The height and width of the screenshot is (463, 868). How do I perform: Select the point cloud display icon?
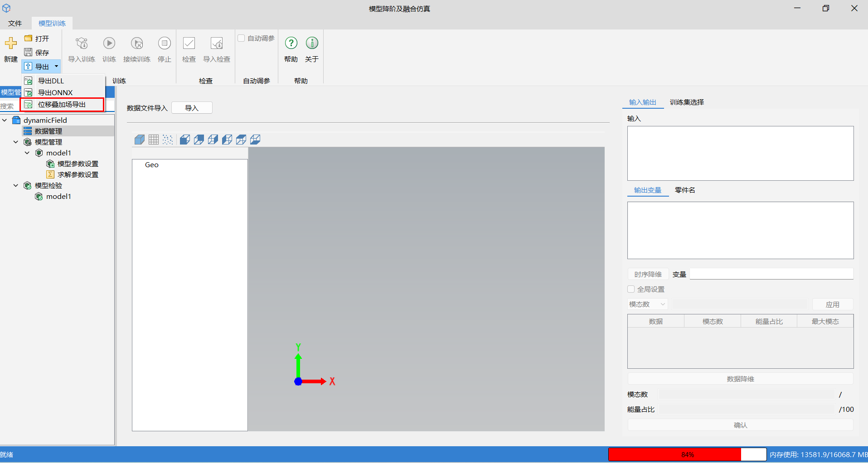(x=168, y=140)
